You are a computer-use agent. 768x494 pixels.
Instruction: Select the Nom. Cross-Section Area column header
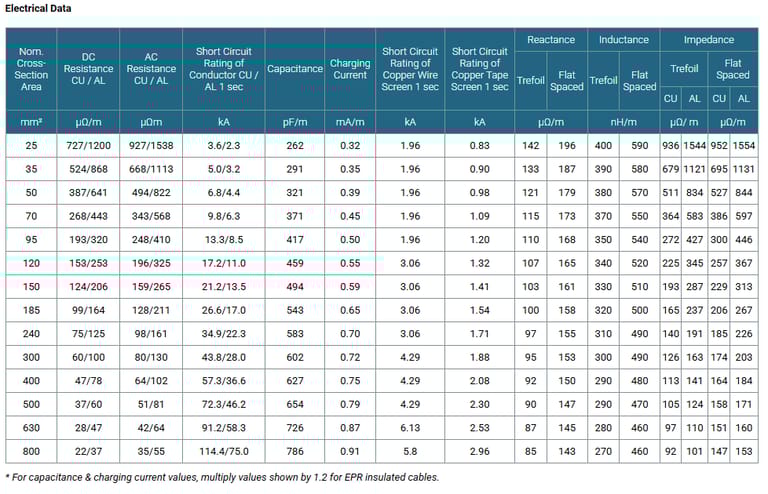(31, 69)
